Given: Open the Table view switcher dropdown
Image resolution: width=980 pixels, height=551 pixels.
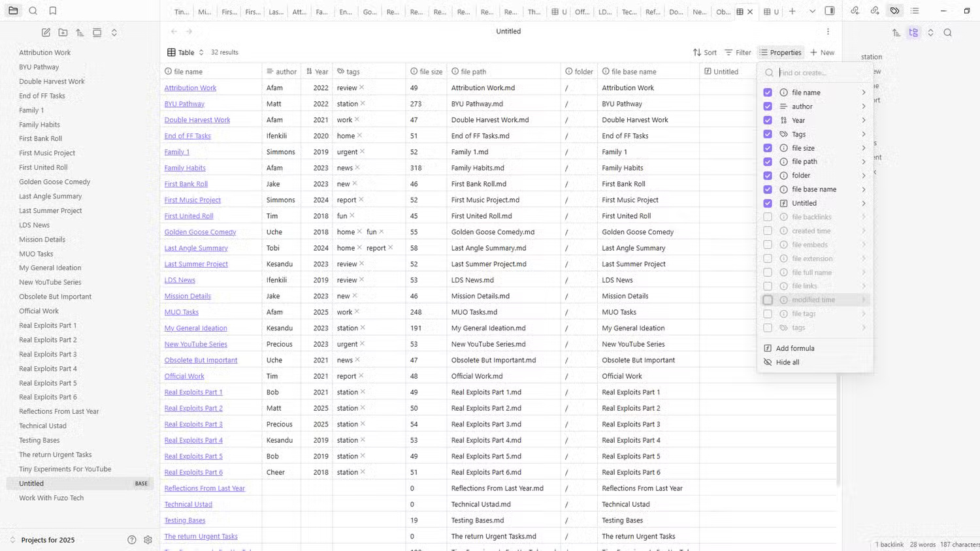Looking at the screenshot, I should pyautogui.click(x=186, y=52).
